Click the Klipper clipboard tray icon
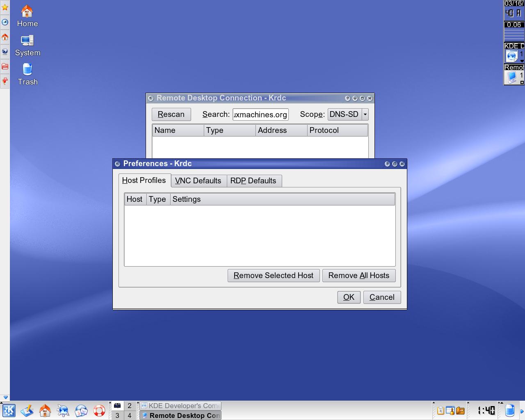The width and height of the screenshot is (525, 420). point(441,411)
